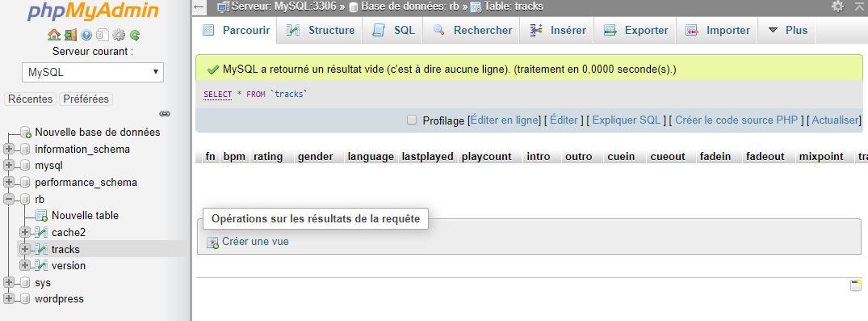The height and width of the screenshot is (321, 868).
Task: Expand the wordpress database node
Action: [x=9, y=299]
